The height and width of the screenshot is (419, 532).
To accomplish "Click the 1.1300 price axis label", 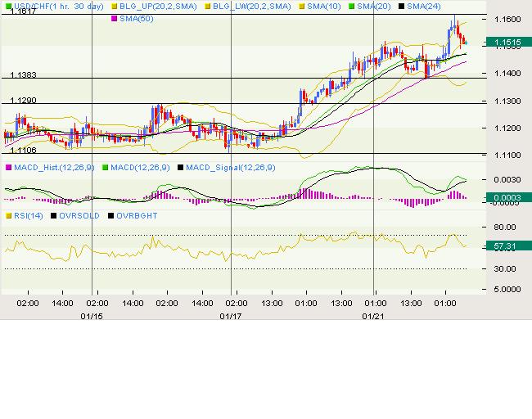I will tap(507, 101).
